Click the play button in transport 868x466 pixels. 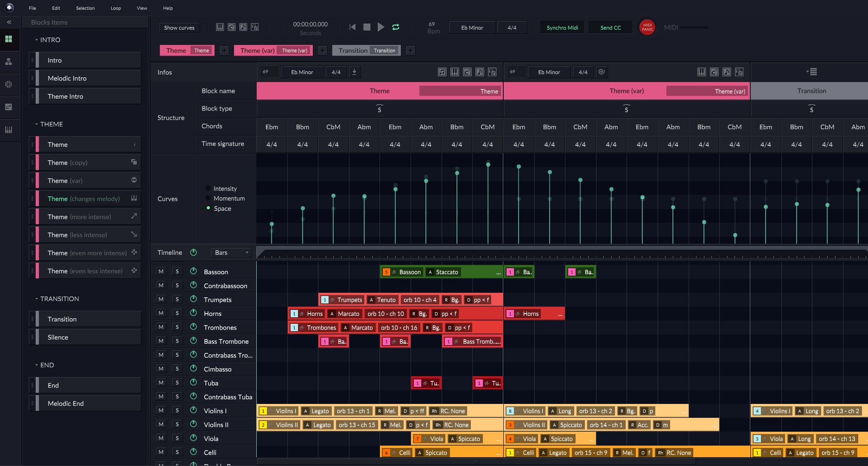coord(380,27)
